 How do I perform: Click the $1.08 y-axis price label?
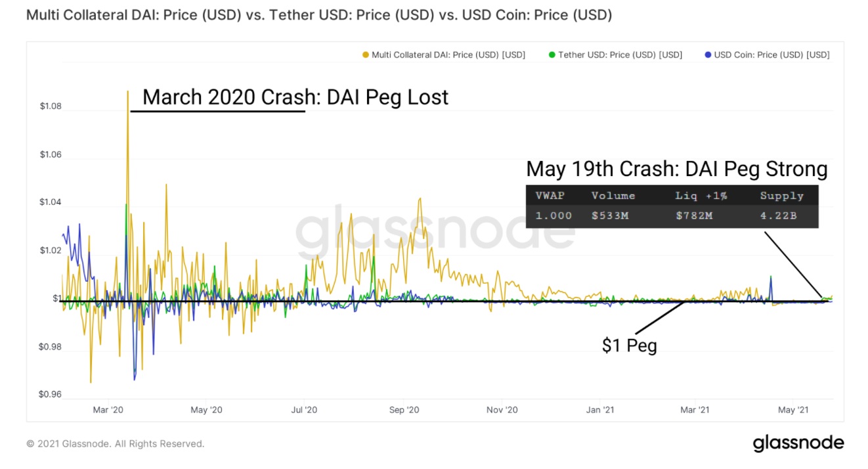pos(51,106)
